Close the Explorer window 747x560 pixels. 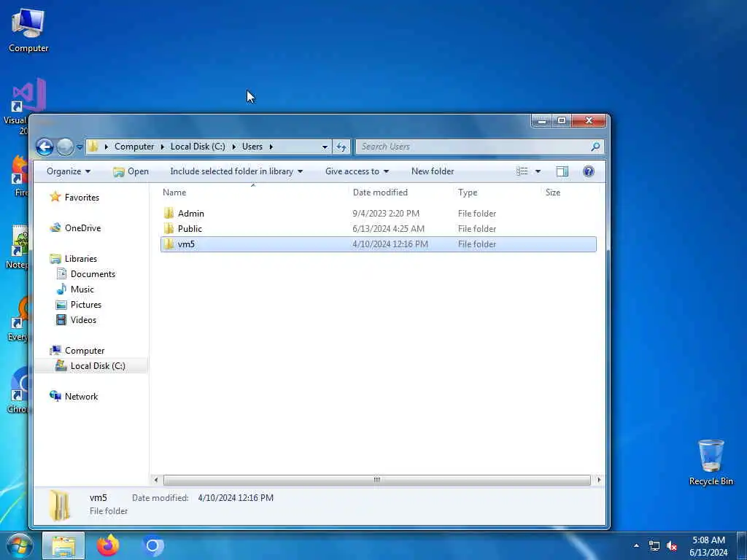coord(589,121)
